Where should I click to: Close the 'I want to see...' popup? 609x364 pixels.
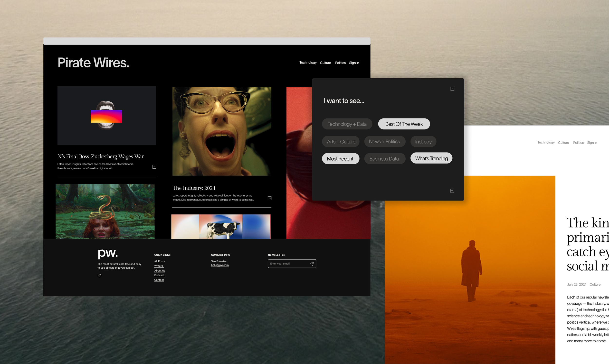pyautogui.click(x=452, y=89)
